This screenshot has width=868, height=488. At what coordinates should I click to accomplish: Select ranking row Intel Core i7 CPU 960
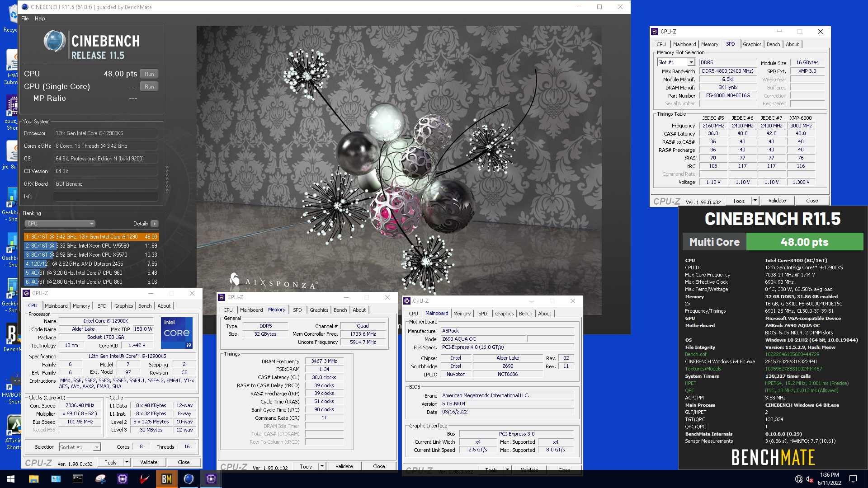pos(91,273)
